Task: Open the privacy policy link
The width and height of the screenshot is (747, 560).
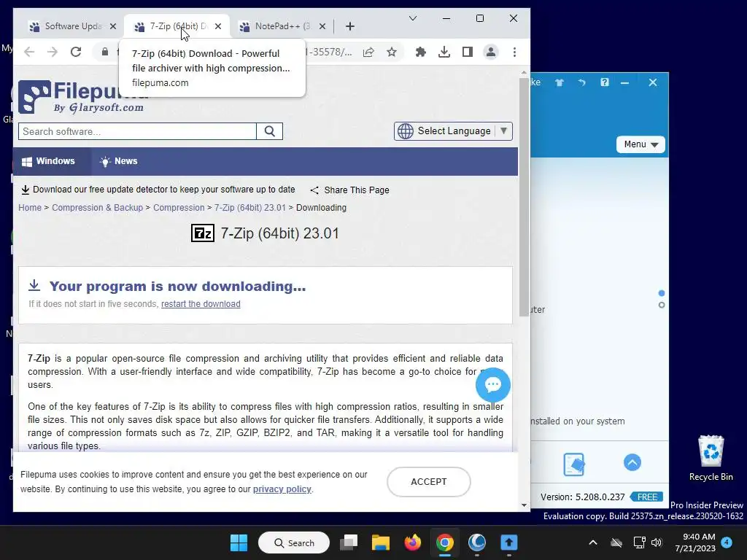Action: tap(282, 489)
